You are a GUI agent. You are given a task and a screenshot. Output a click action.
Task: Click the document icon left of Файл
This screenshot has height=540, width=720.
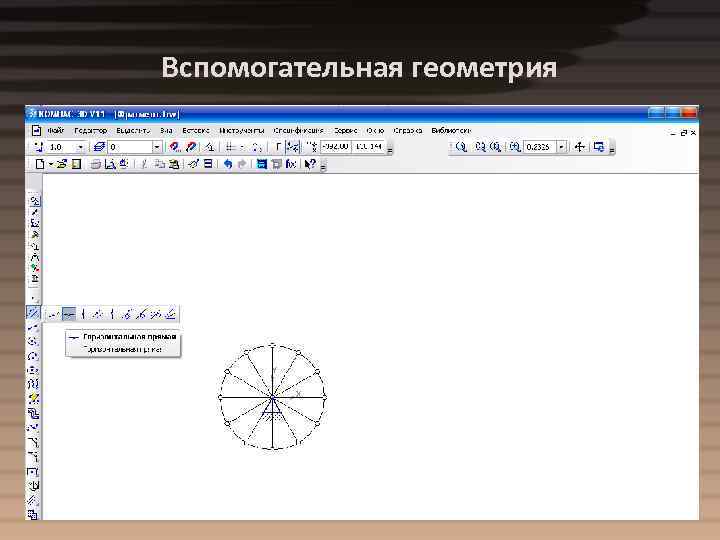click(36, 131)
